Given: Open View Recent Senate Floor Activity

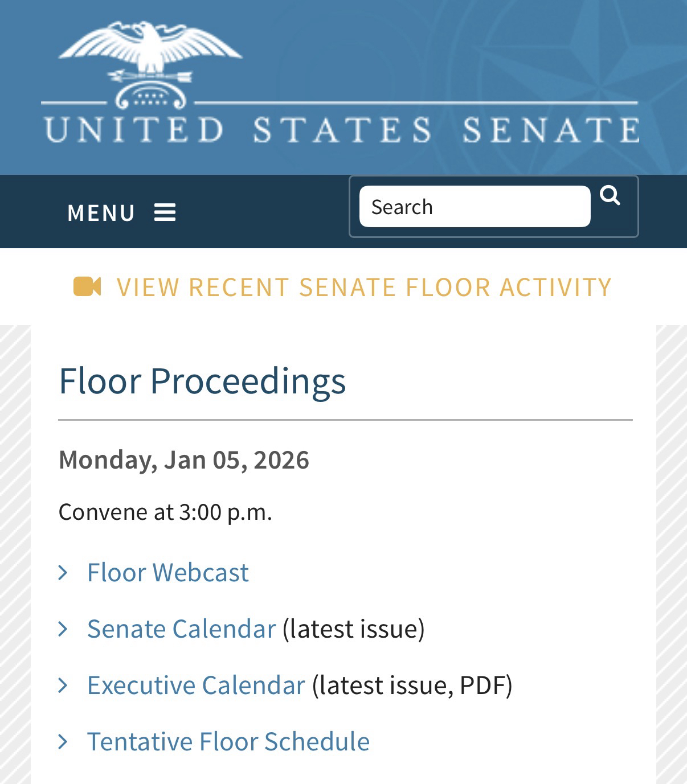Looking at the screenshot, I should tap(363, 287).
